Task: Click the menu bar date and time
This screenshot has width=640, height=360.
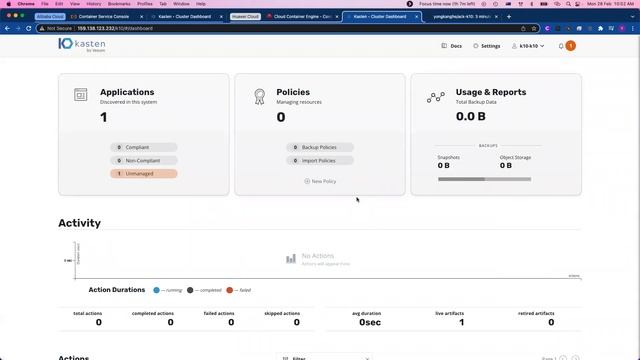Action: pyautogui.click(x=611, y=4)
